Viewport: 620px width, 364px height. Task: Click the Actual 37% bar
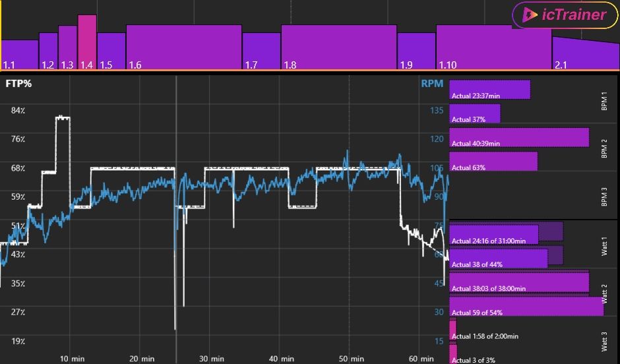click(x=474, y=113)
